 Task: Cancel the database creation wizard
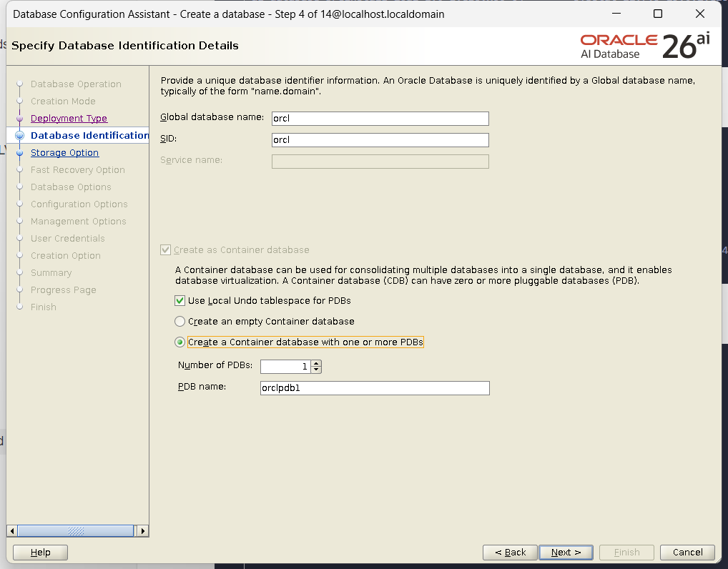click(687, 553)
